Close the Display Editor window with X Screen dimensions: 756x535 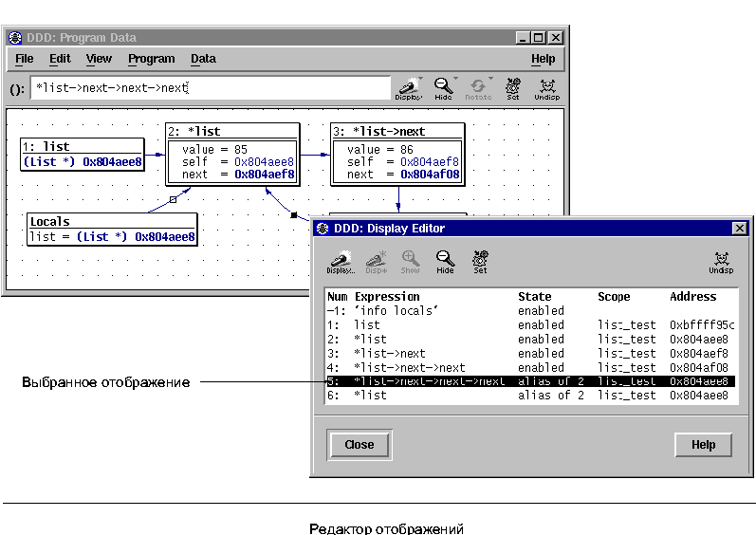[739, 228]
